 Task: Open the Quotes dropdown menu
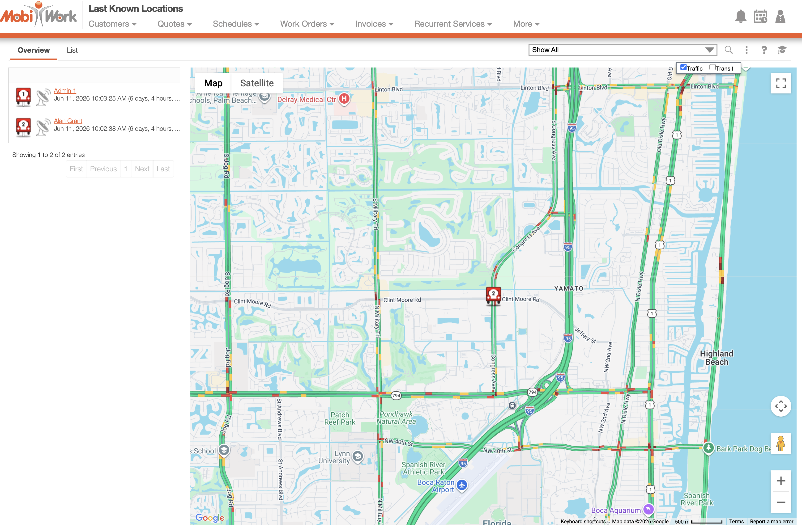point(175,24)
